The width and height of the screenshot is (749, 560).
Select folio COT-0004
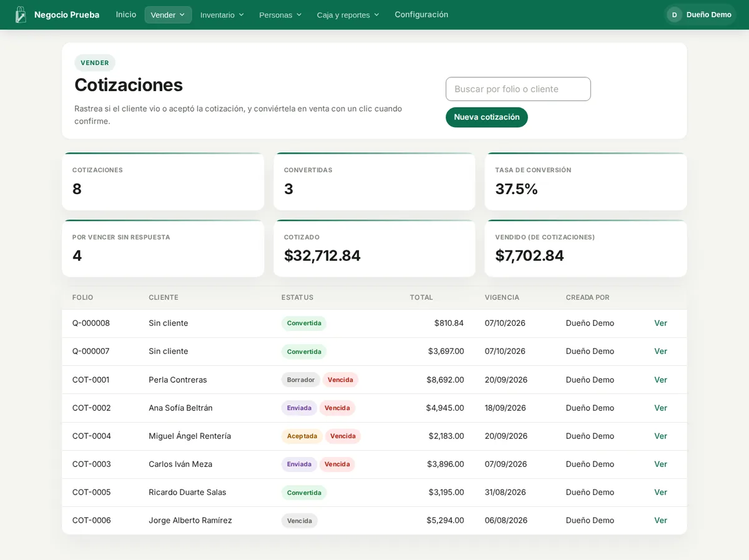click(92, 436)
